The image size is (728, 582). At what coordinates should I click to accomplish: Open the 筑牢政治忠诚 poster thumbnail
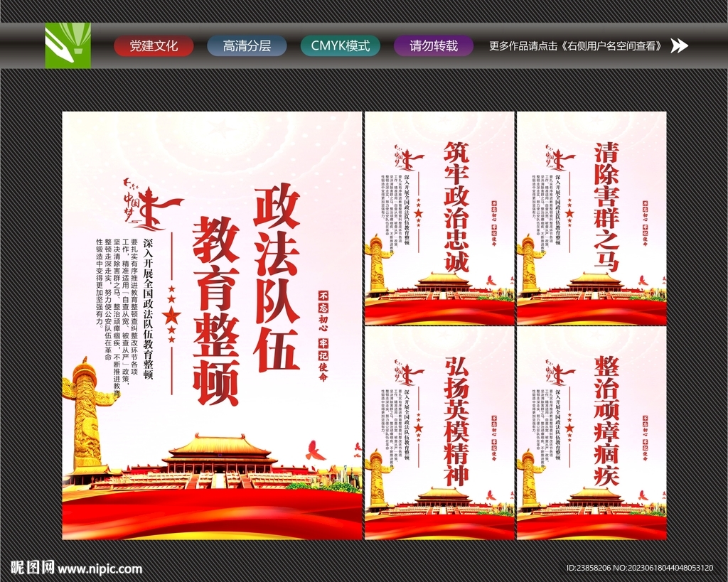coord(439,218)
